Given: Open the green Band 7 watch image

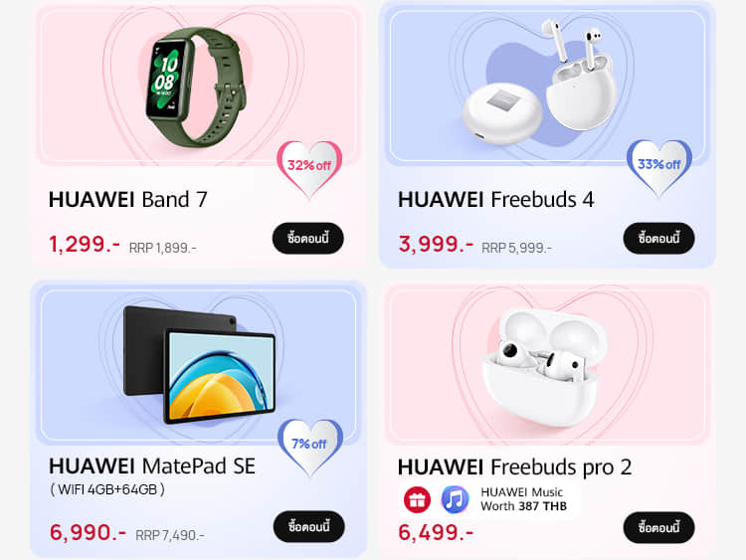Looking at the screenshot, I should tap(196, 87).
